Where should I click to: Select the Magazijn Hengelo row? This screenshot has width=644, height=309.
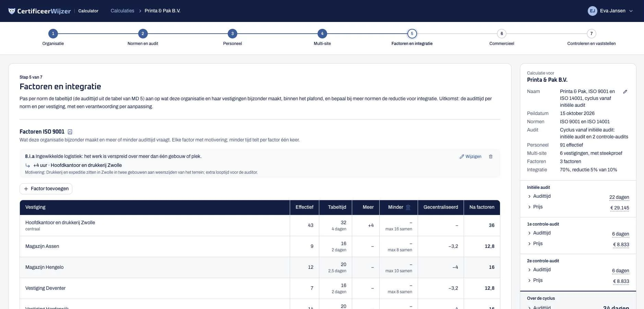point(260,267)
